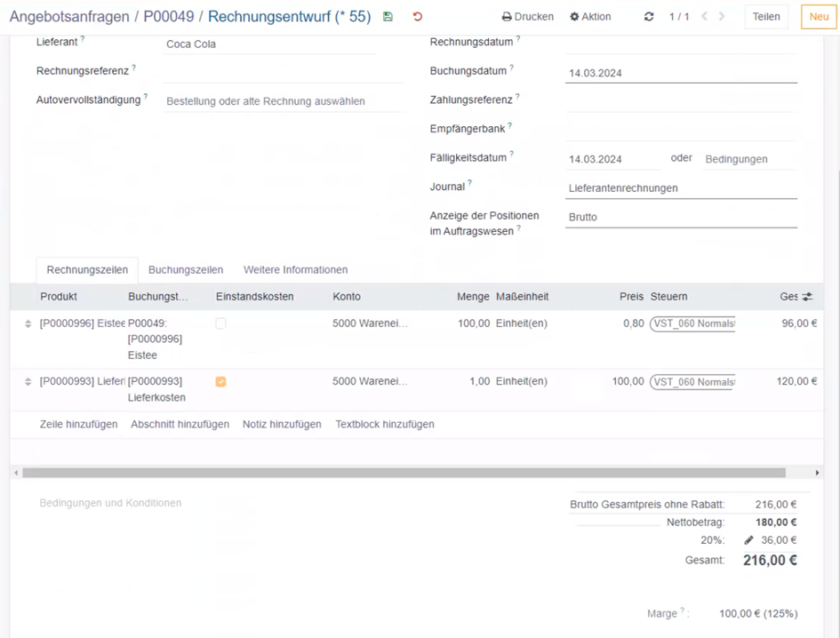Switch to the Buchungszeilen tab

click(185, 270)
